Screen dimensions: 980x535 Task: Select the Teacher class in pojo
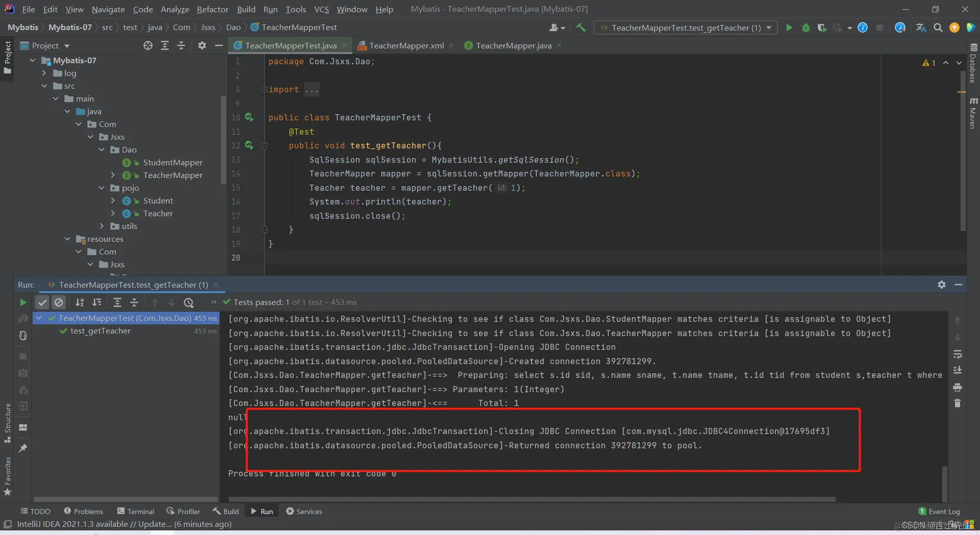158,213
